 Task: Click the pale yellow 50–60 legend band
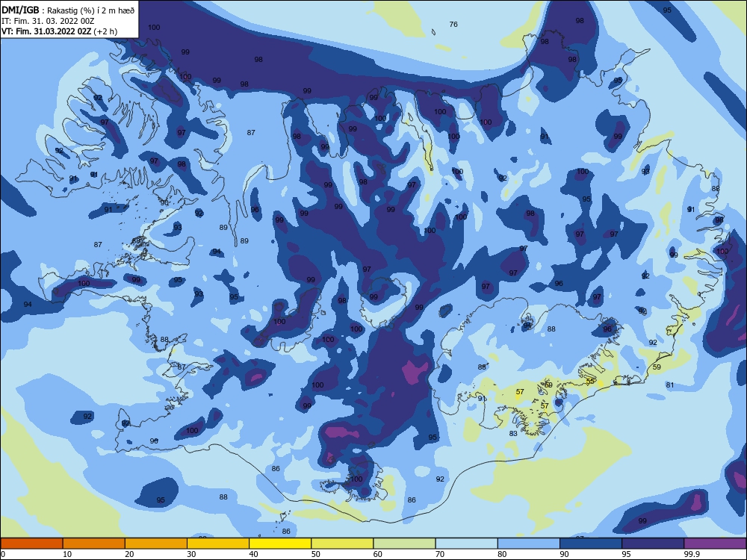(342, 544)
